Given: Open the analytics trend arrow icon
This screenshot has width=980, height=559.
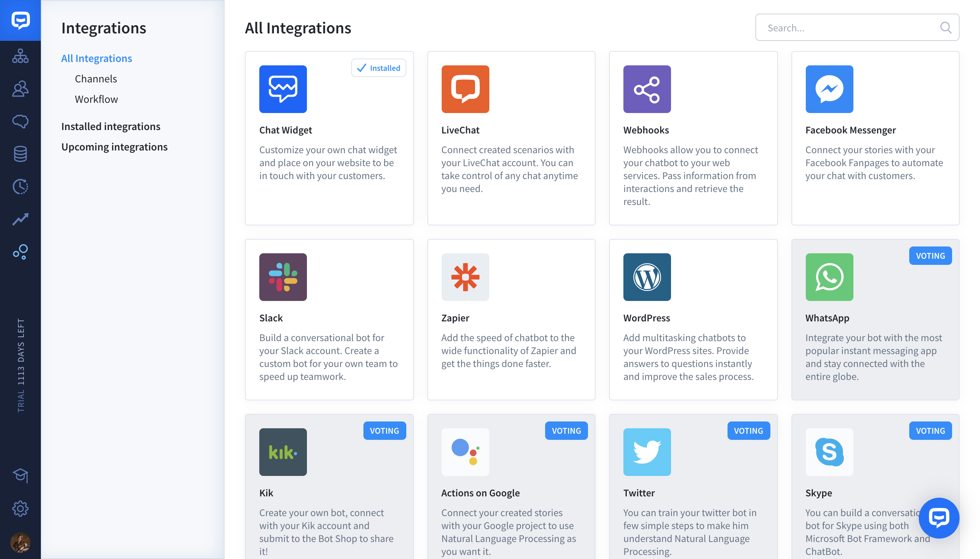Looking at the screenshot, I should click(x=20, y=219).
